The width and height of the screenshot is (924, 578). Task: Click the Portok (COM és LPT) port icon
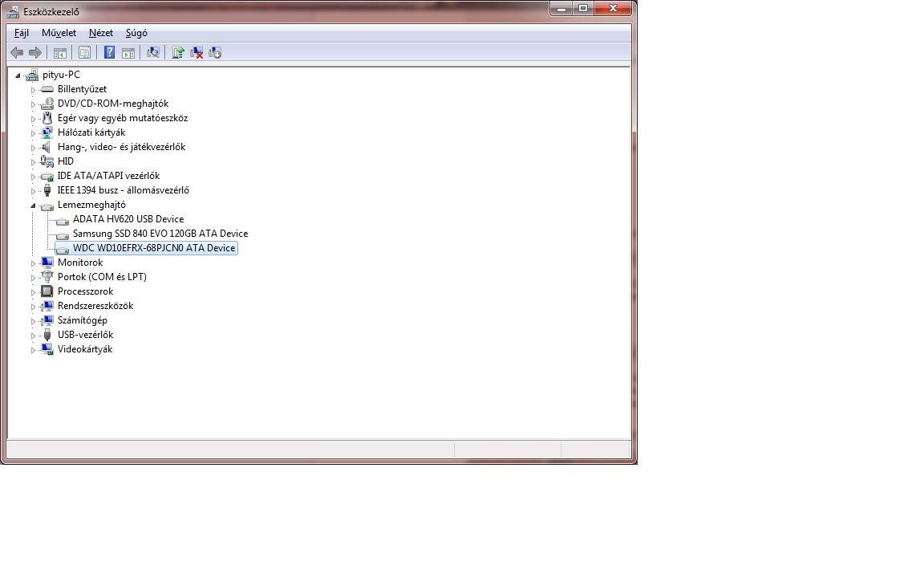(x=47, y=277)
